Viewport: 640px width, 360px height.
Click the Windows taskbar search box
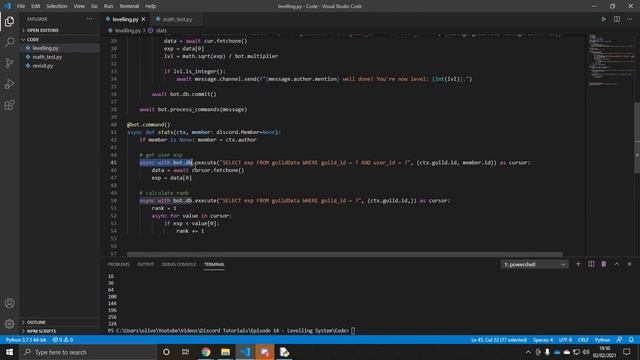click(88, 352)
